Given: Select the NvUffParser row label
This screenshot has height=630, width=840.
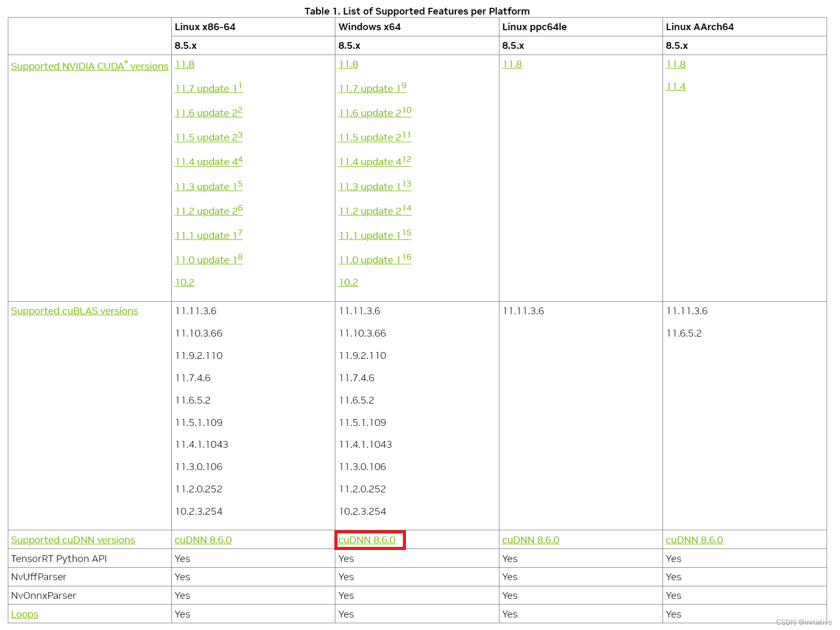Looking at the screenshot, I should tap(38, 577).
